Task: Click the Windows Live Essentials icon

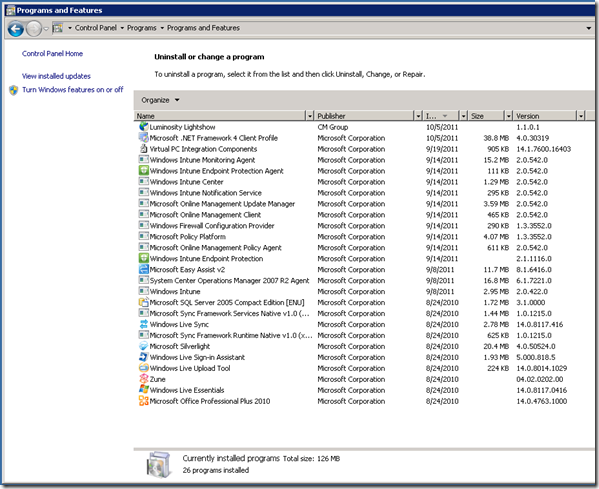Action: click(143, 390)
